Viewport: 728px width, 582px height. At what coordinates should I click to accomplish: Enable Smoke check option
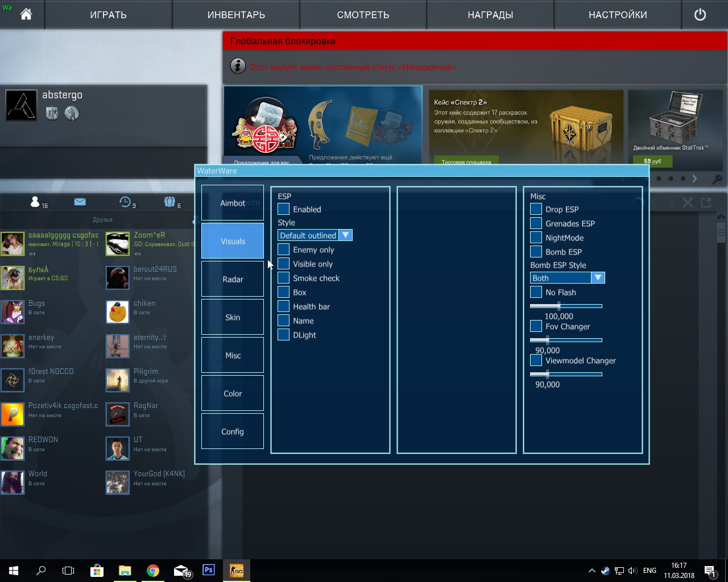click(283, 278)
